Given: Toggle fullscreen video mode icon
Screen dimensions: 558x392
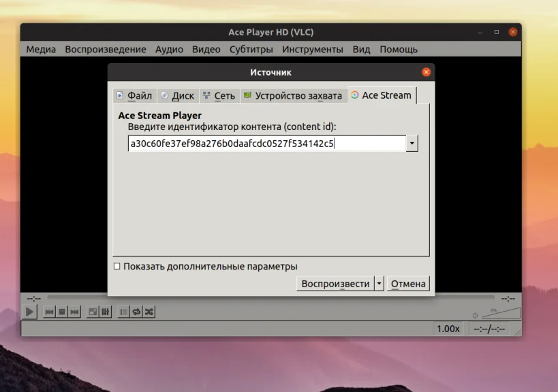Looking at the screenshot, I should 93,312.
